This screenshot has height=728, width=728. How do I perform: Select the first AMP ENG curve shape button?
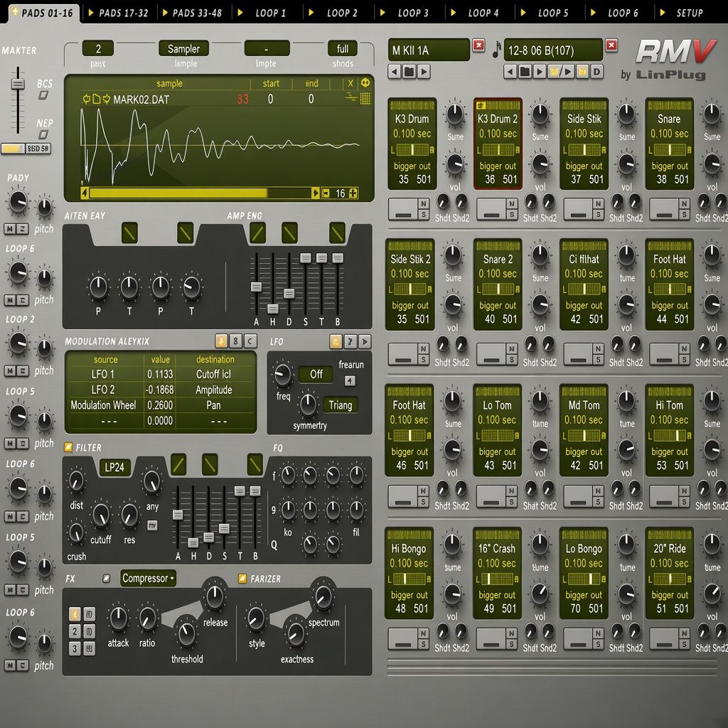point(257,233)
